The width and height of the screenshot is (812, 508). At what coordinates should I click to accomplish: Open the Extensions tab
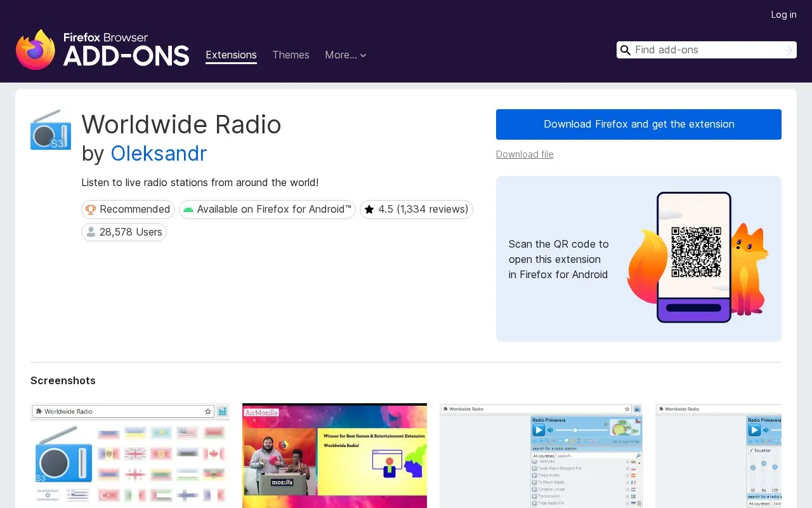point(231,55)
